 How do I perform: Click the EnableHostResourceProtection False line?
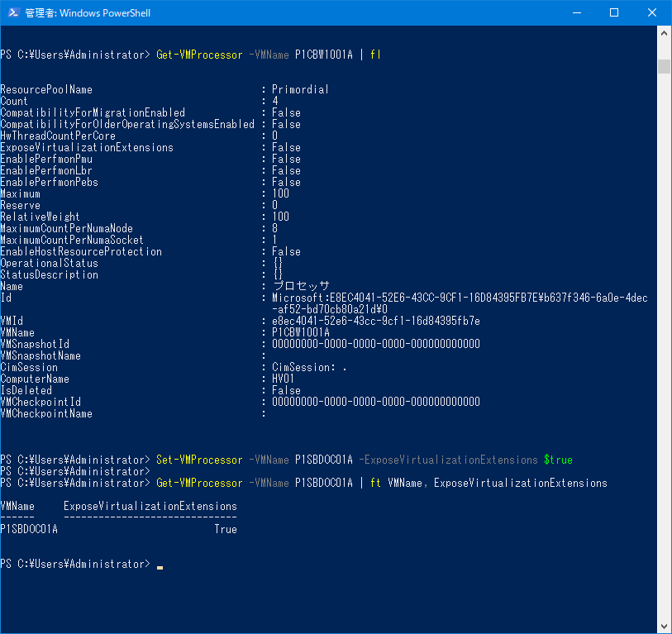click(81, 251)
